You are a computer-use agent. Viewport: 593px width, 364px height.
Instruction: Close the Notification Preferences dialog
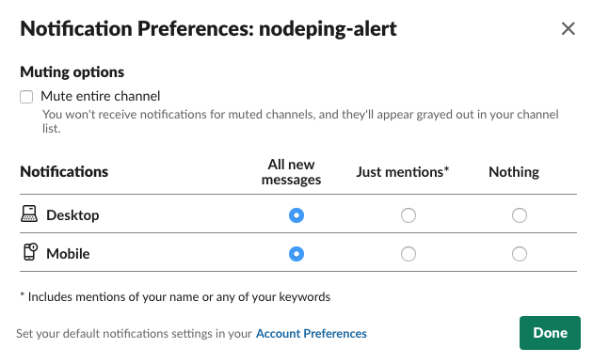point(568,29)
